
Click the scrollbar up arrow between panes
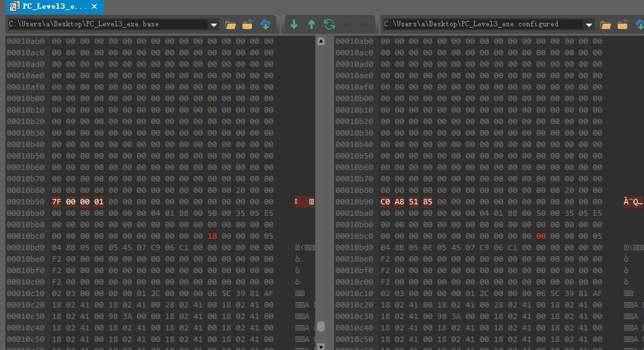coord(321,41)
